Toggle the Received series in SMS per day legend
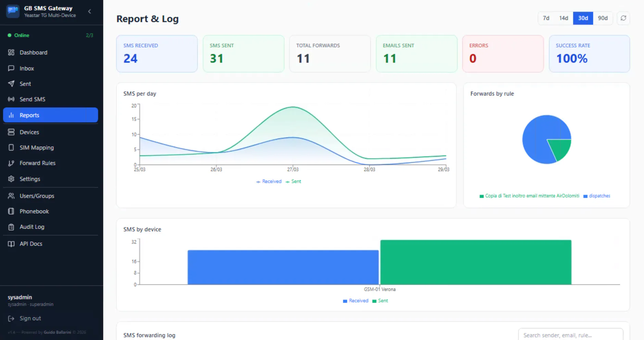Viewport: 644px width, 340px height. click(269, 181)
